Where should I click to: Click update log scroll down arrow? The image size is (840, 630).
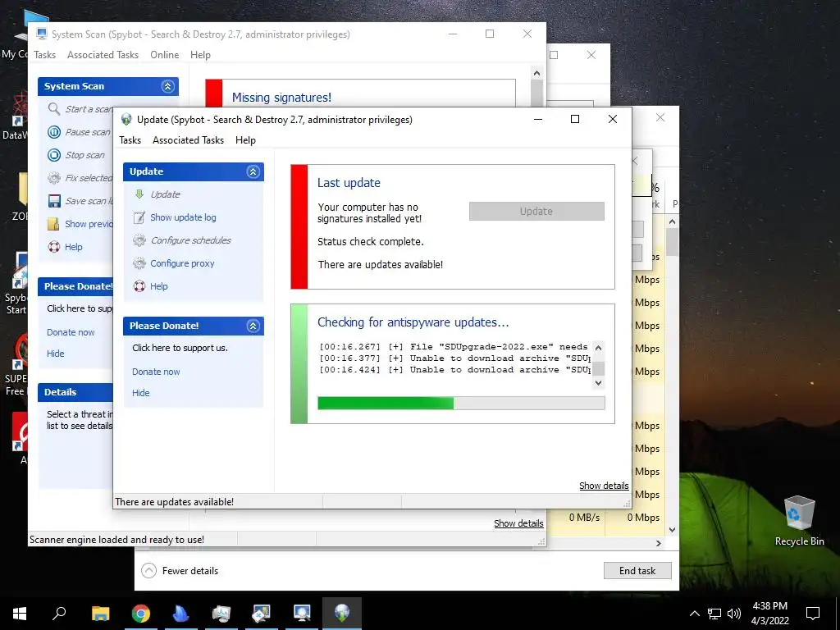(x=598, y=383)
